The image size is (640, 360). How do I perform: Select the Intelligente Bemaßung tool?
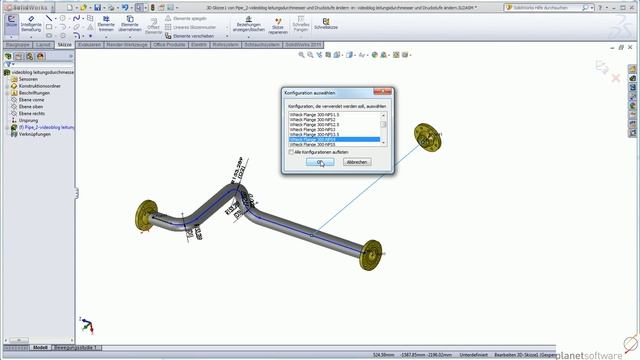click(x=31, y=24)
